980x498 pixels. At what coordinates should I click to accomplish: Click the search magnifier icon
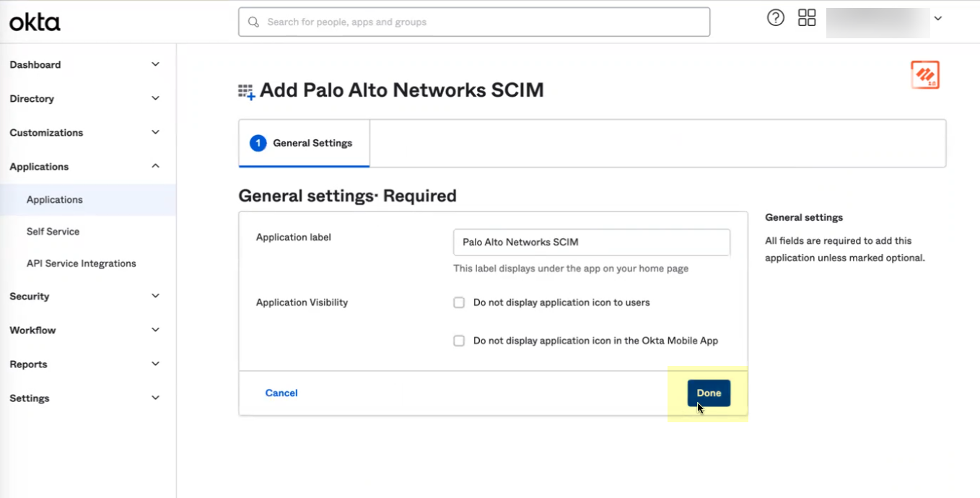[x=253, y=22]
